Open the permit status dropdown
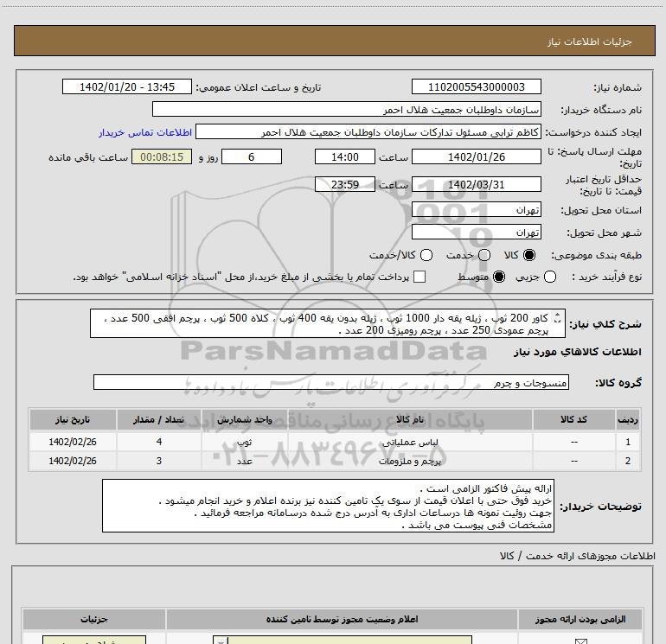Viewport: 666px width, 644px height. [x=343, y=640]
